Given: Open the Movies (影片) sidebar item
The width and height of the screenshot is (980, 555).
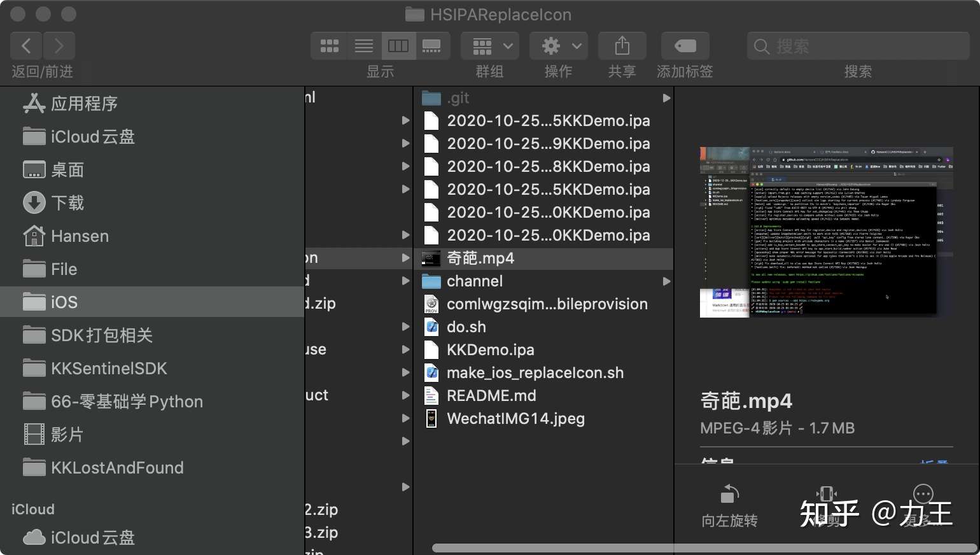Looking at the screenshot, I should click(x=153, y=435).
